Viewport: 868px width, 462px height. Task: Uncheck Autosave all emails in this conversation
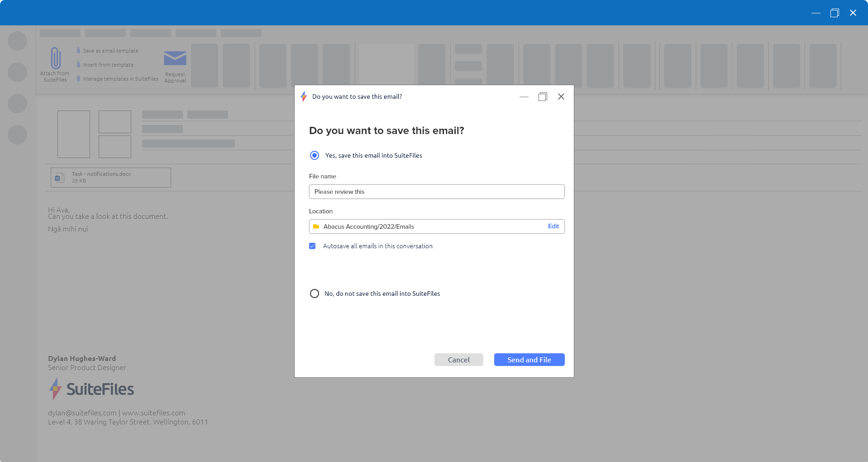[312, 246]
